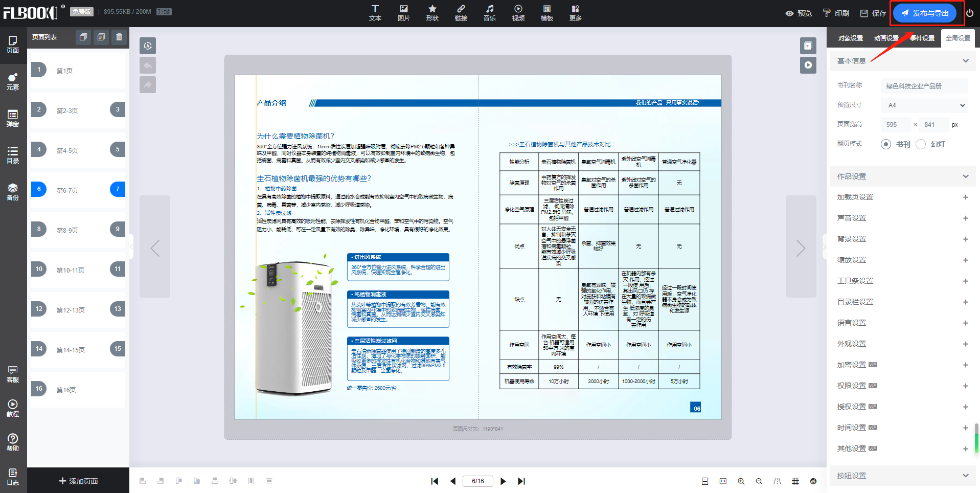Click 发布与导出 publish button
980x493 pixels.
coord(925,13)
